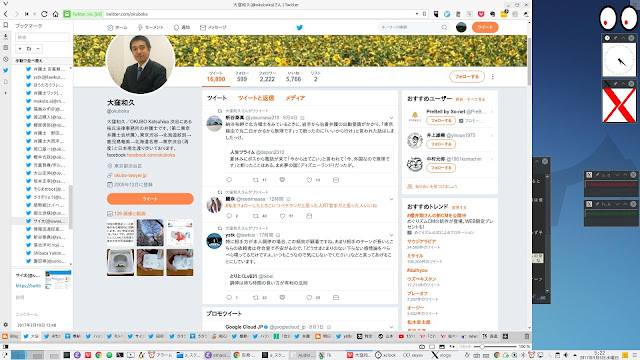Reload the page with the refresh icon

tap(44, 14)
